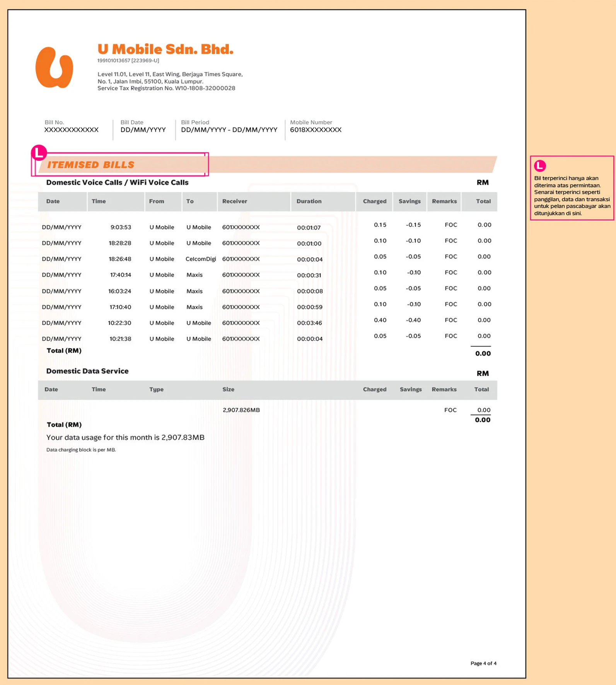
Task: Click call time 9:03:53
Action: tap(121, 227)
